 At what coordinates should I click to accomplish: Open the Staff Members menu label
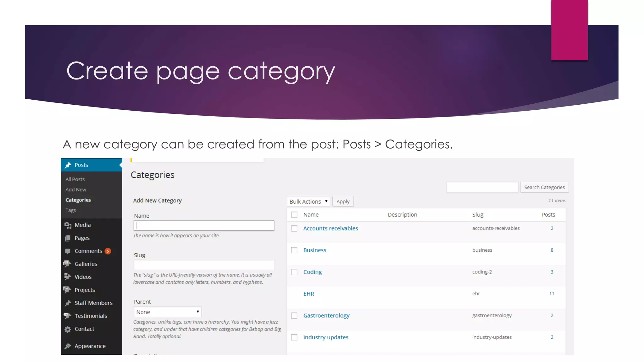(x=93, y=303)
